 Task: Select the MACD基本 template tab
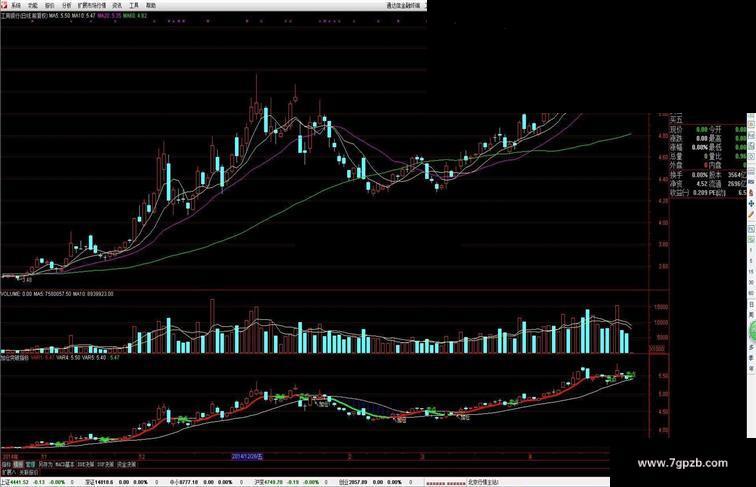65,464
